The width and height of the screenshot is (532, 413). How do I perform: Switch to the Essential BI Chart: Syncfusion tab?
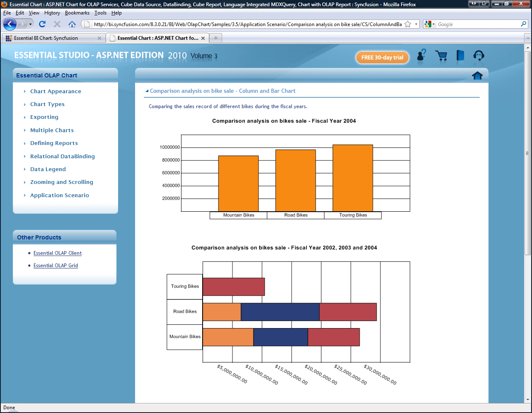(53, 37)
